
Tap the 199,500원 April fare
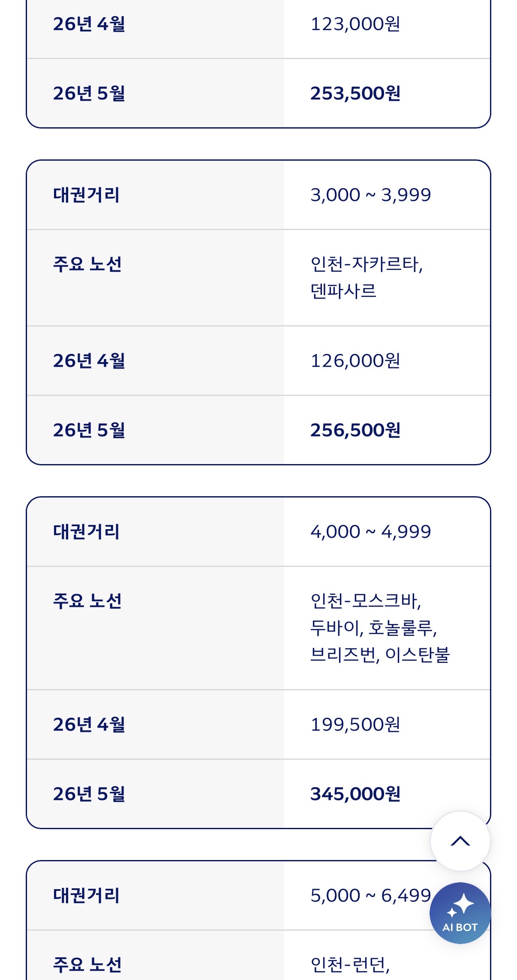pos(355,725)
